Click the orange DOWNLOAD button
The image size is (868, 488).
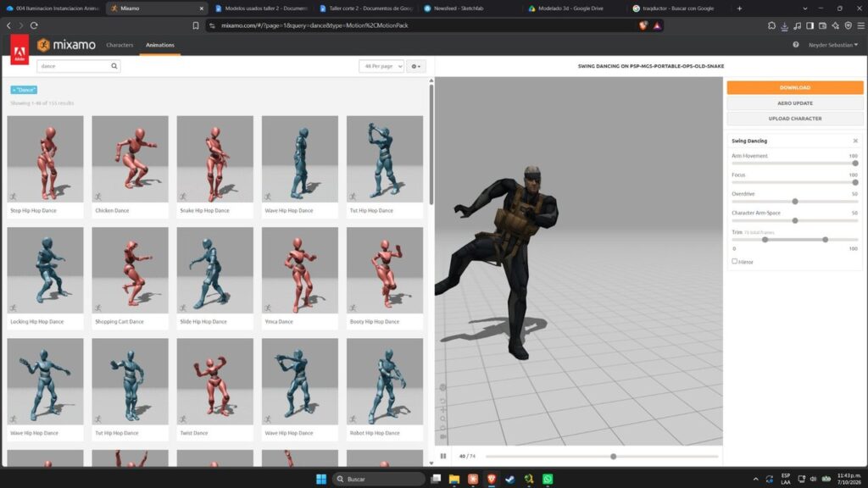click(795, 87)
